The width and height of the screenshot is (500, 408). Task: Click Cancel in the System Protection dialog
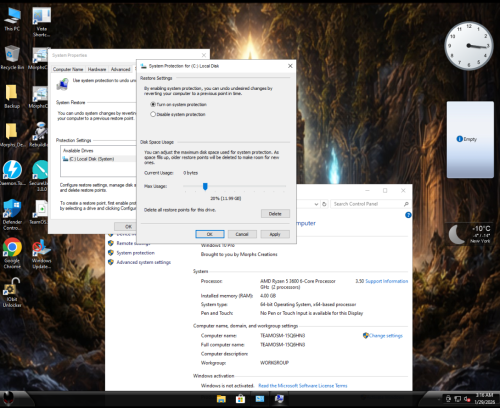[x=242, y=234]
